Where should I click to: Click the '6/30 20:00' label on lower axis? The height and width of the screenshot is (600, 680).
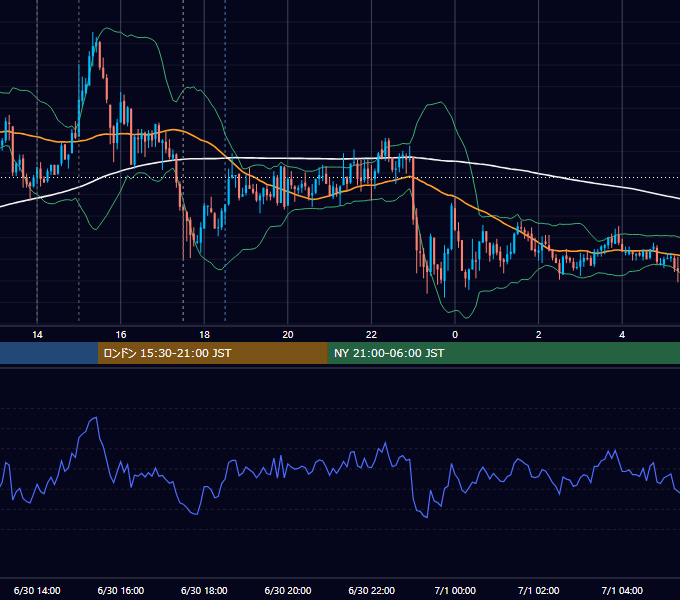pos(288,590)
